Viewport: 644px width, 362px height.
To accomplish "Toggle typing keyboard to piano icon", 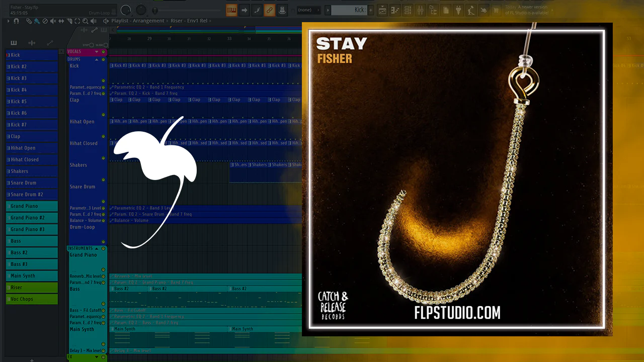I will tap(232, 10).
